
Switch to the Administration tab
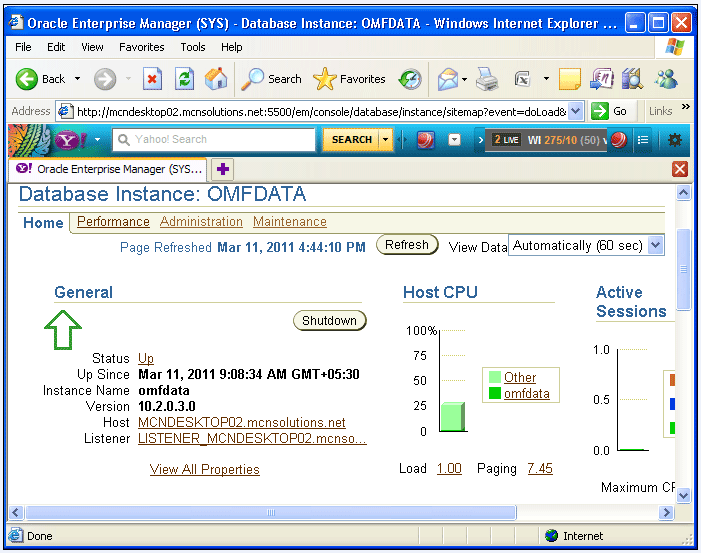(201, 221)
